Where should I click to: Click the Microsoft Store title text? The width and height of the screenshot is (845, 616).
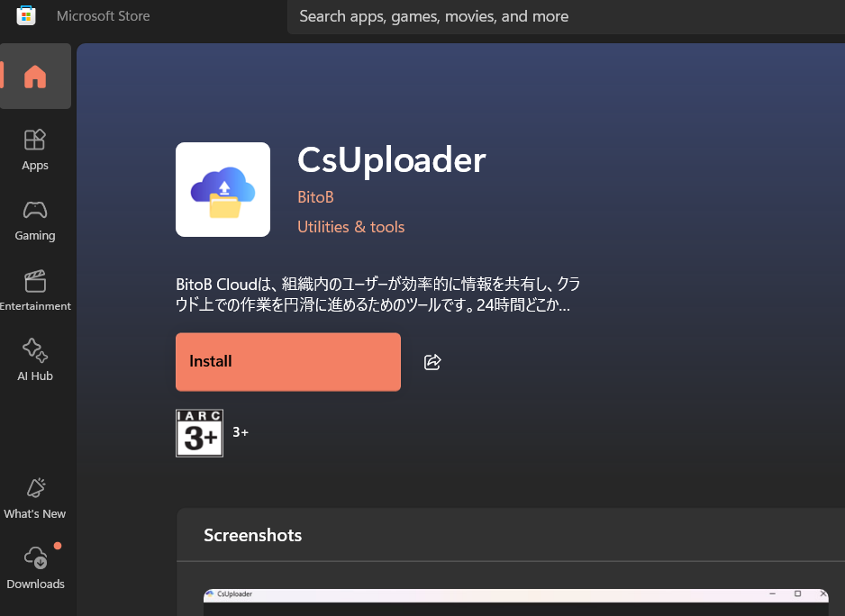click(x=103, y=16)
